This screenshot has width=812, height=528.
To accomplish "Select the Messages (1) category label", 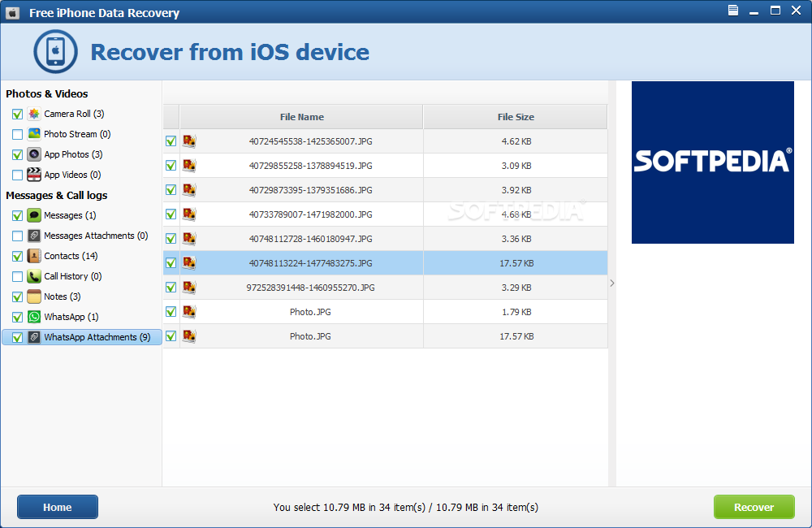I will coord(70,215).
